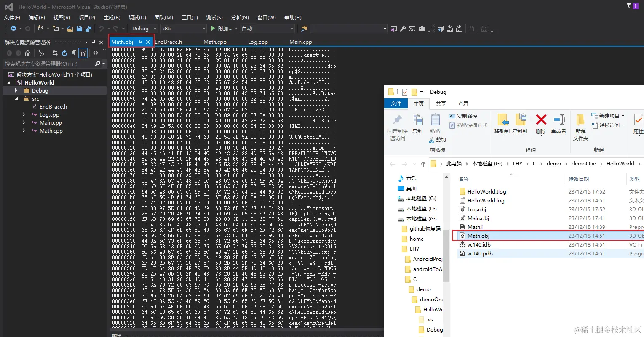The width and height of the screenshot is (644, 337).
Task: Click the Sync with Active Document icon
Action: tap(55, 53)
